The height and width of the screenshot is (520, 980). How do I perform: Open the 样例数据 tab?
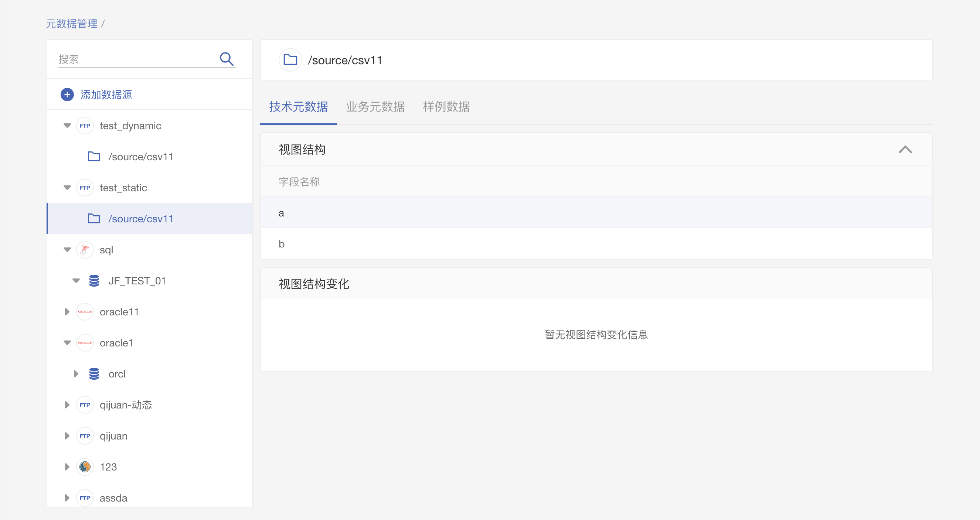point(446,107)
